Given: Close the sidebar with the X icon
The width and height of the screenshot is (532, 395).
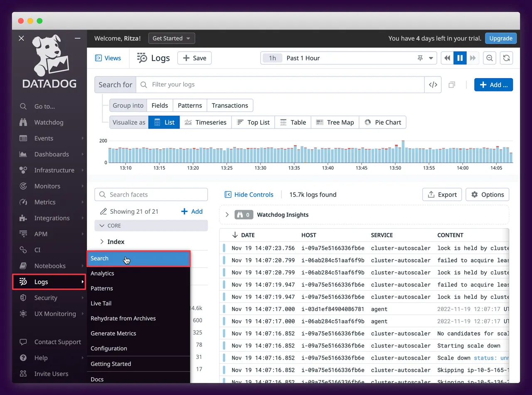Looking at the screenshot, I should 22,38.
